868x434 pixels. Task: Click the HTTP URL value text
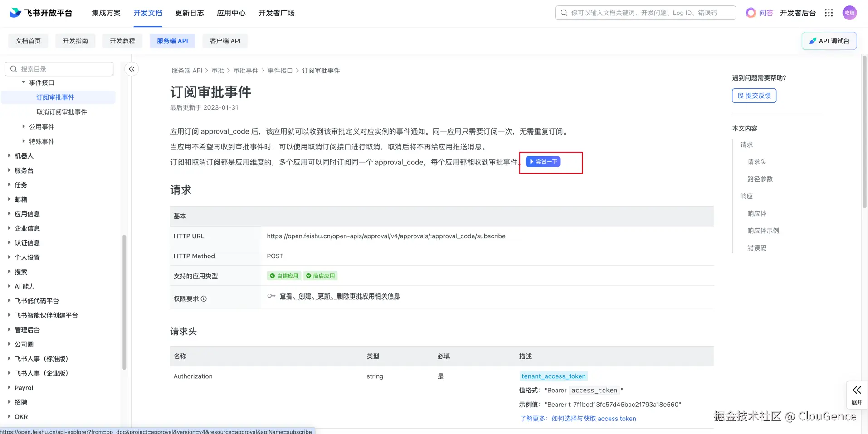tap(386, 236)
